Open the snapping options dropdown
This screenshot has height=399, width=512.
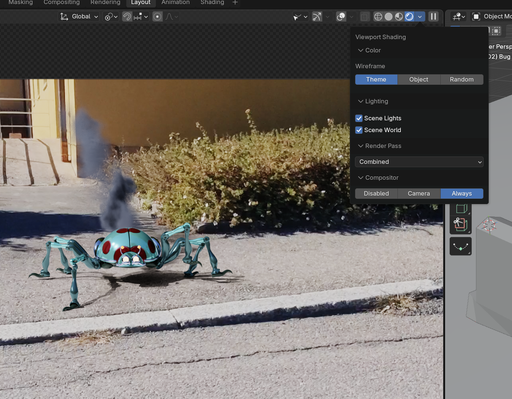point(141,17)
